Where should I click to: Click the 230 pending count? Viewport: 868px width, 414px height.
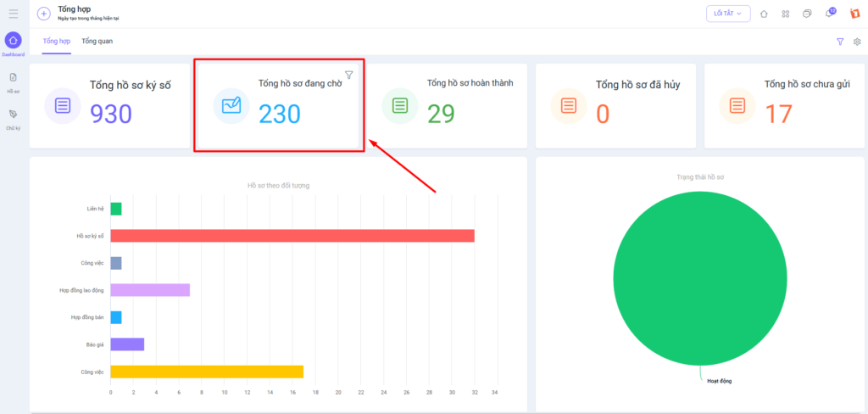[280, 115]
